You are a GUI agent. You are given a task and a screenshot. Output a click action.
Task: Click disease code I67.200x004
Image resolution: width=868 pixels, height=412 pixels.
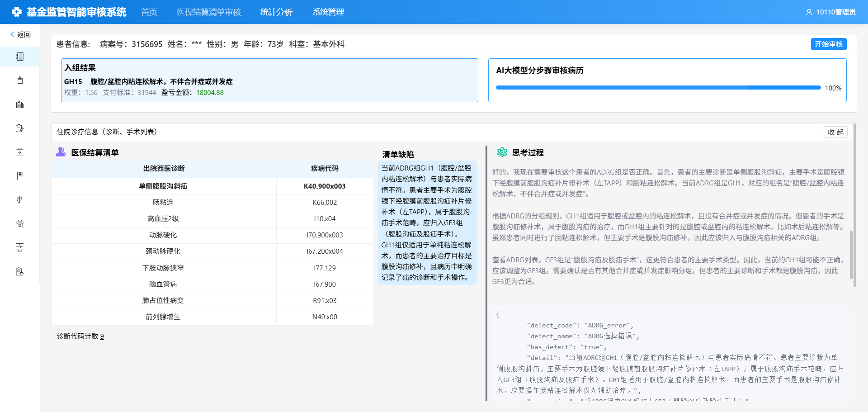325,251
